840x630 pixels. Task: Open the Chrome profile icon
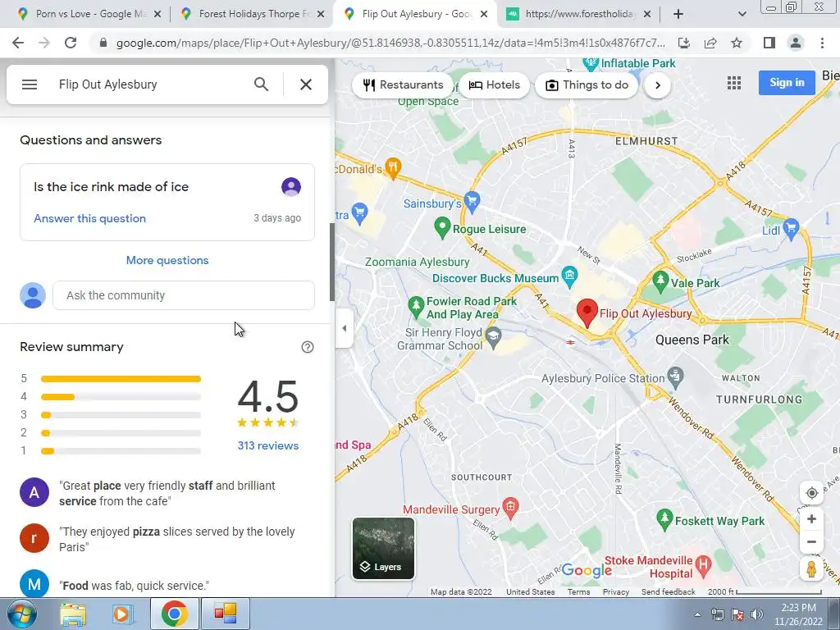[x=796, y=43]
